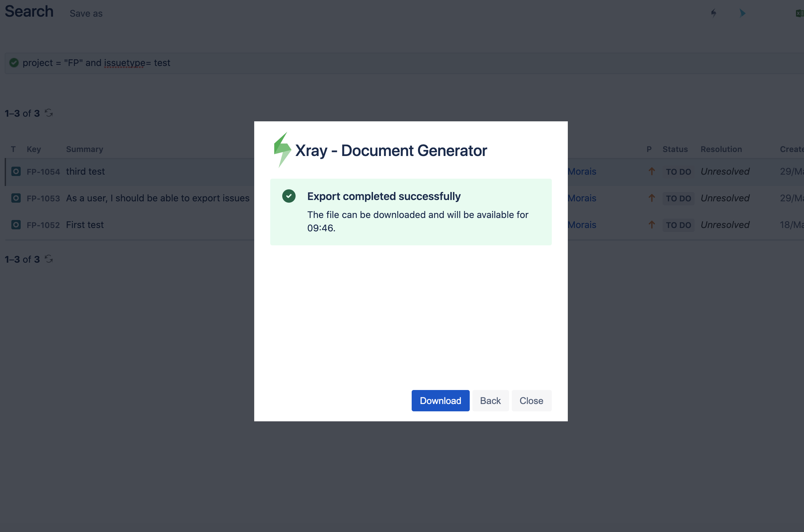Click the valid JQL checkmark icon
The width and height of the screenshot is (804, 532).
[14, 63]
